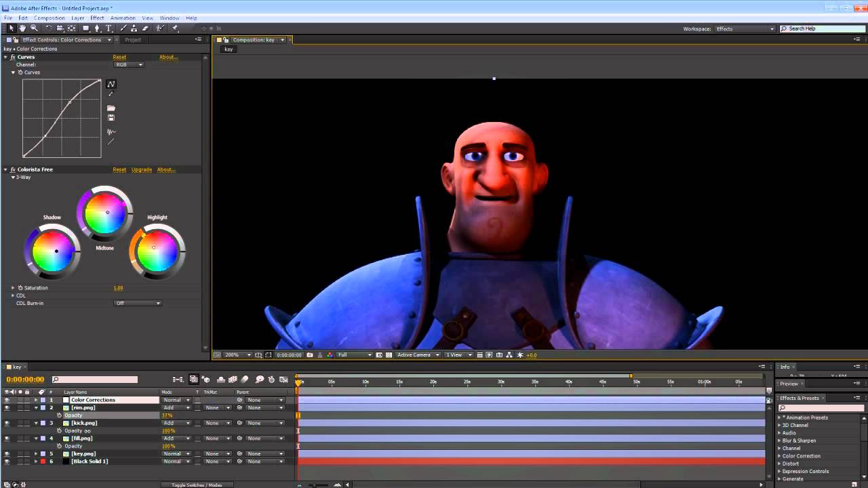Open the File menu
The width and height of the screenshot is (868, 488).
(8, 18)
